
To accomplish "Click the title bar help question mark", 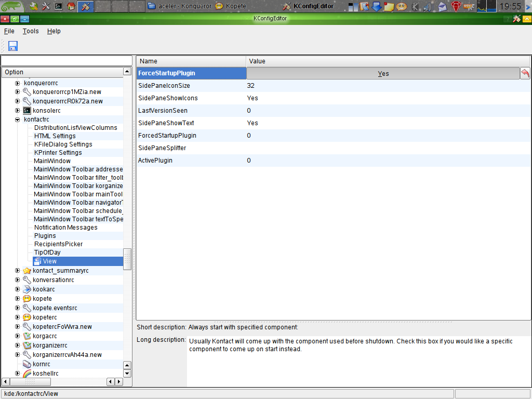I will pos(507,19).
